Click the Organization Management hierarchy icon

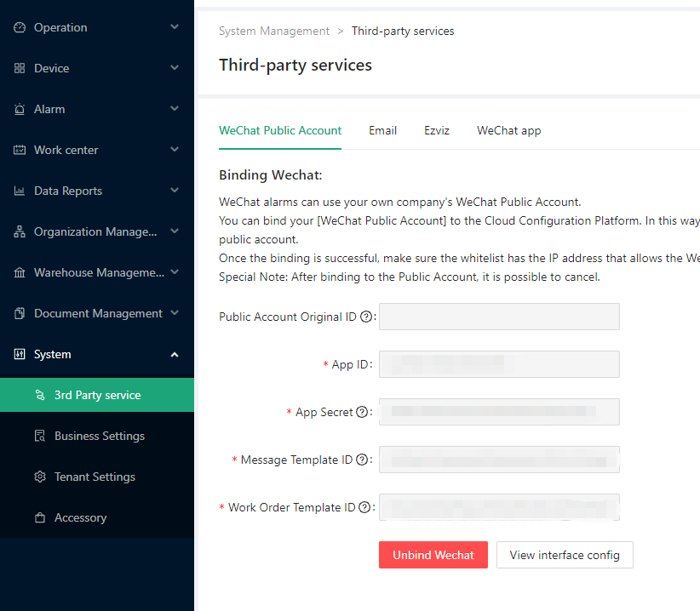[20, 232]
